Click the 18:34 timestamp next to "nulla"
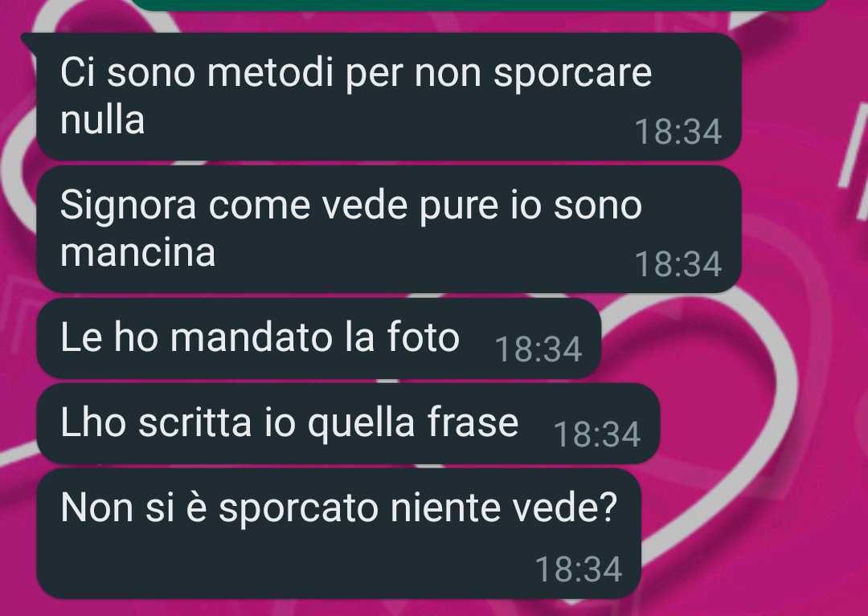The height and width of the screenshot is (616, 868). click(x=678, y=133)
